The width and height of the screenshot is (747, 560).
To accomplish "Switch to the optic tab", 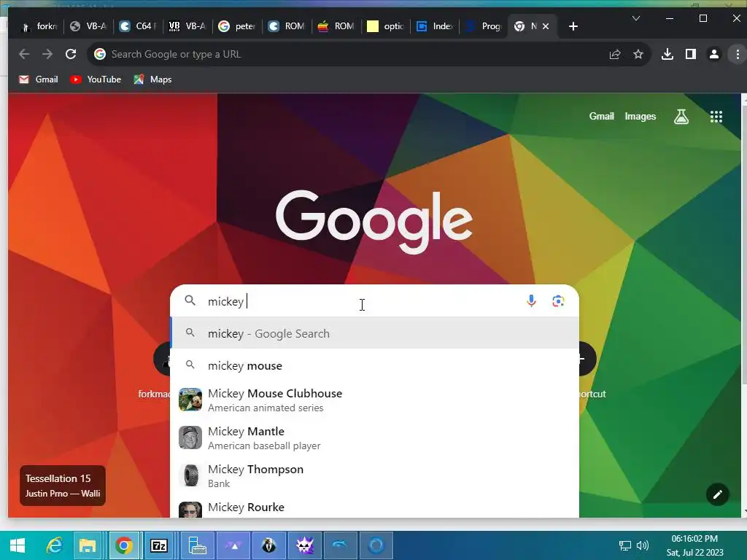I will [385, 26].
